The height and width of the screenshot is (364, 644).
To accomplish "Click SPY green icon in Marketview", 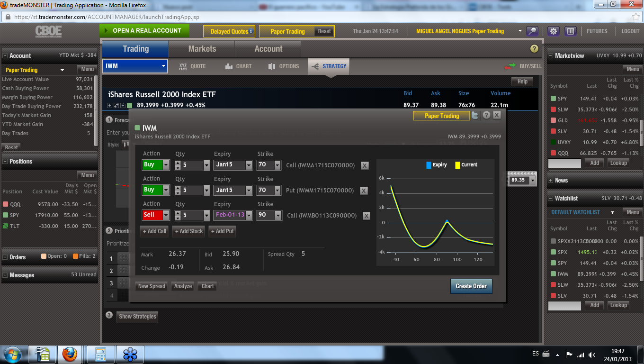I will [553, 99].
